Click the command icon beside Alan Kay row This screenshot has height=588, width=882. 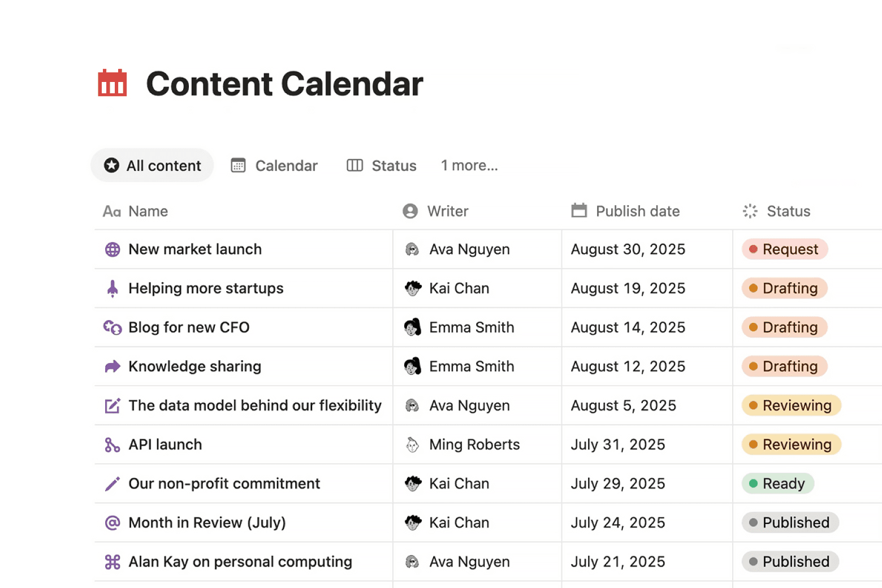pos(113,562)
